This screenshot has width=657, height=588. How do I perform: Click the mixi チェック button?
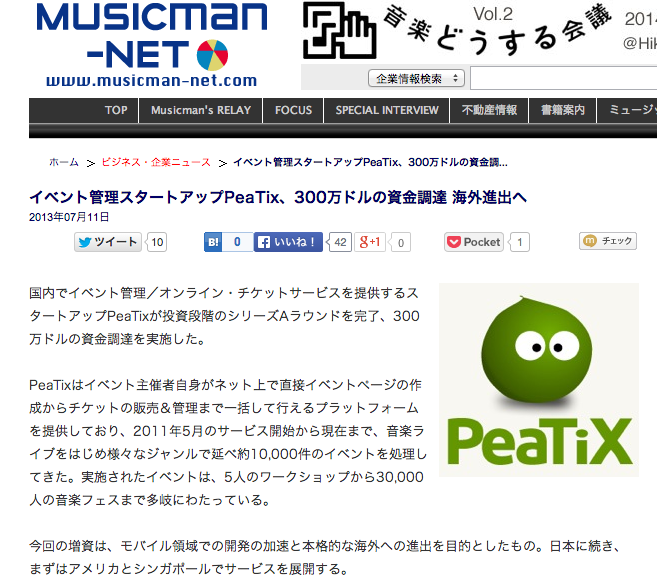click(608, 241)
